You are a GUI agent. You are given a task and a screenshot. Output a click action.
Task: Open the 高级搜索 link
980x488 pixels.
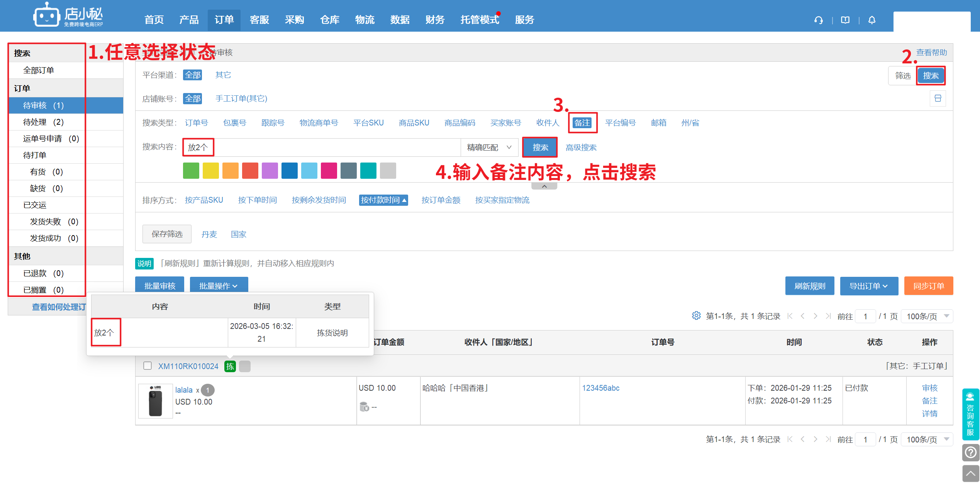pos(581,147)
